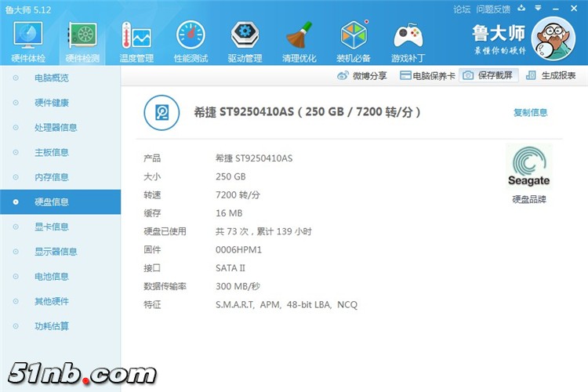Click usage value 共 73 次，累计 139 小时
Screen dimensions: 588x392
(x=263, y=231)
